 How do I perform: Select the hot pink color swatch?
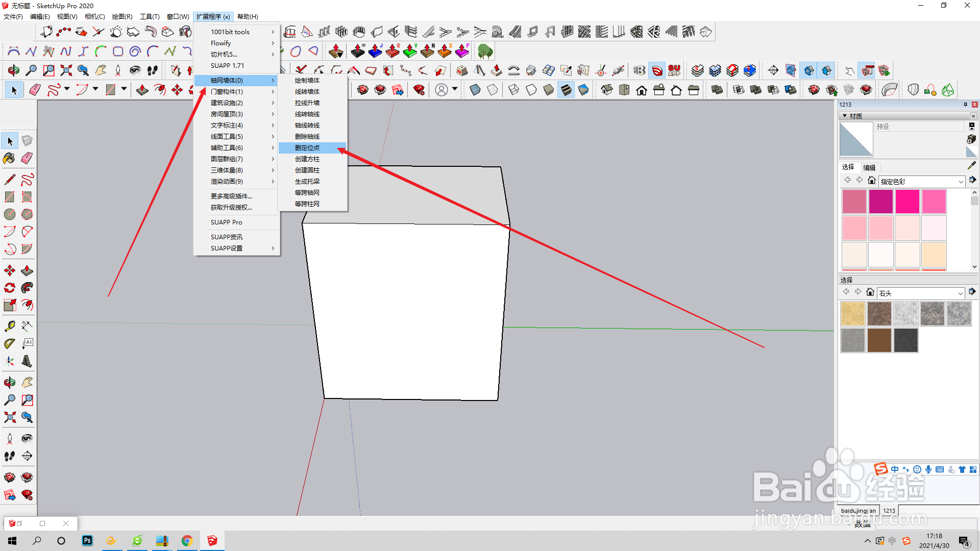pos(908,202)
